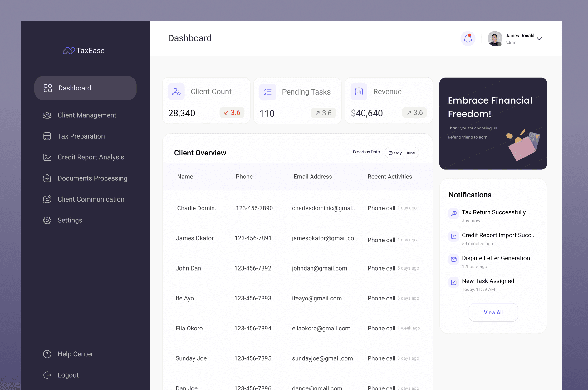
Task: Go to Client Management
Action: (x=87, y=115)
